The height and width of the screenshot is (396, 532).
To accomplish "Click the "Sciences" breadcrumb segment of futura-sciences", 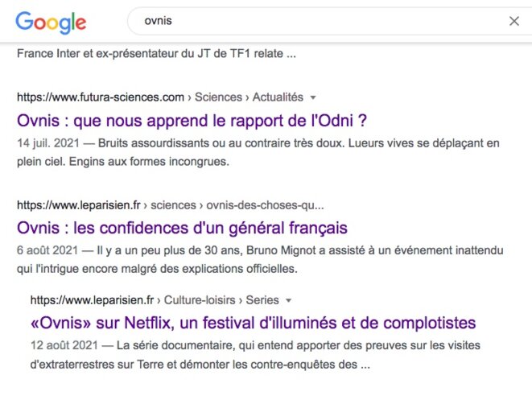I will 218,97.
